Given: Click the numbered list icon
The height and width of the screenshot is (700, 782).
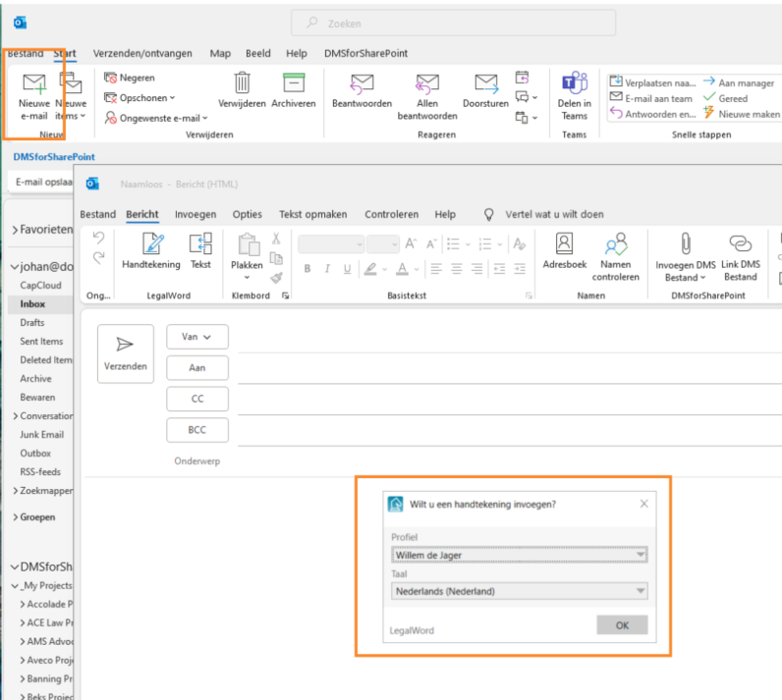Looking at the screenshot, I should point(484,244).
